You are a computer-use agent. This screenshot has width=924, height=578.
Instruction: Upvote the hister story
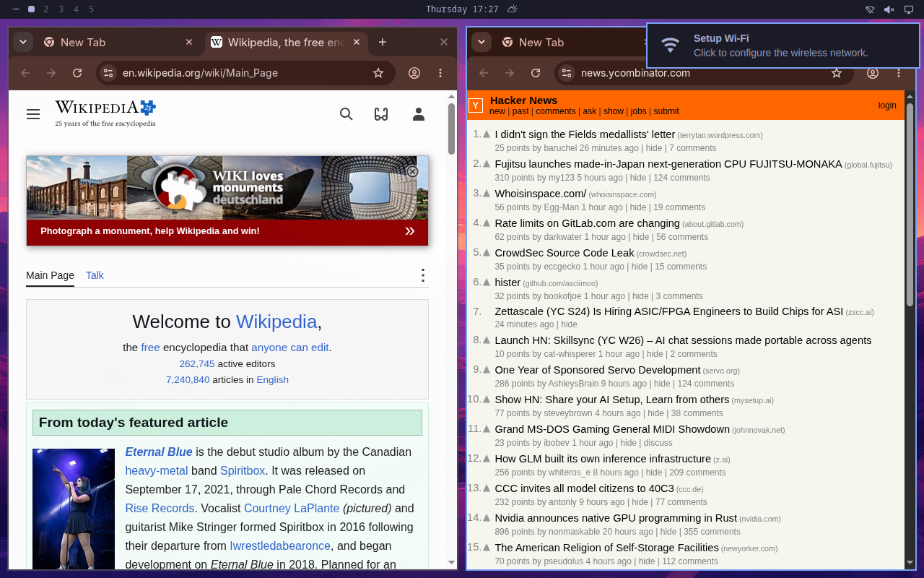click(x=487, y=282)
